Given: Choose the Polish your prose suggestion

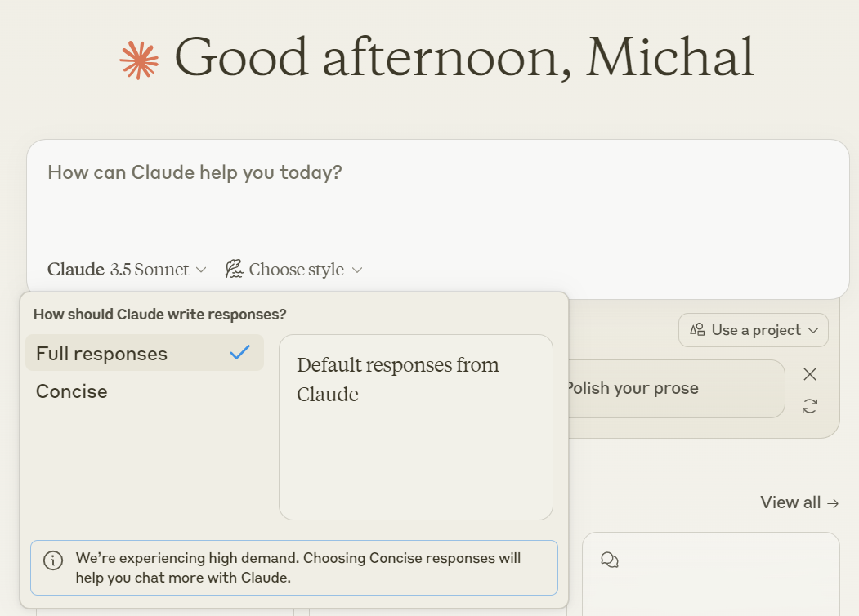Looking at the screenshot, I should point(670,389).
